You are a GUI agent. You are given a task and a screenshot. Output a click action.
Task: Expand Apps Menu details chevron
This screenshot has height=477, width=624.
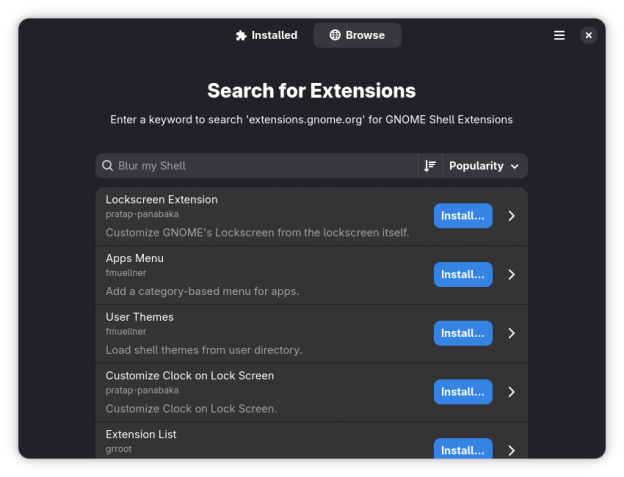coord(512,275)
